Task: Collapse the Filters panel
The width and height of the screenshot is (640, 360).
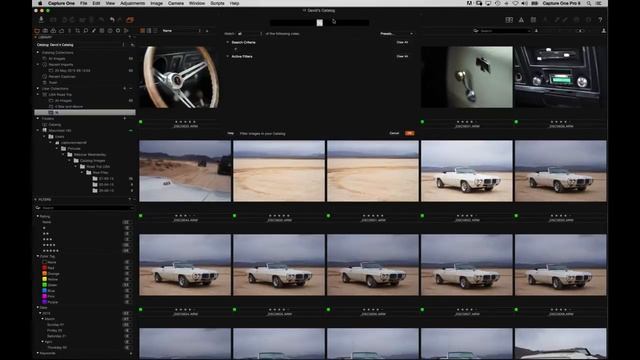Action: 36,200
